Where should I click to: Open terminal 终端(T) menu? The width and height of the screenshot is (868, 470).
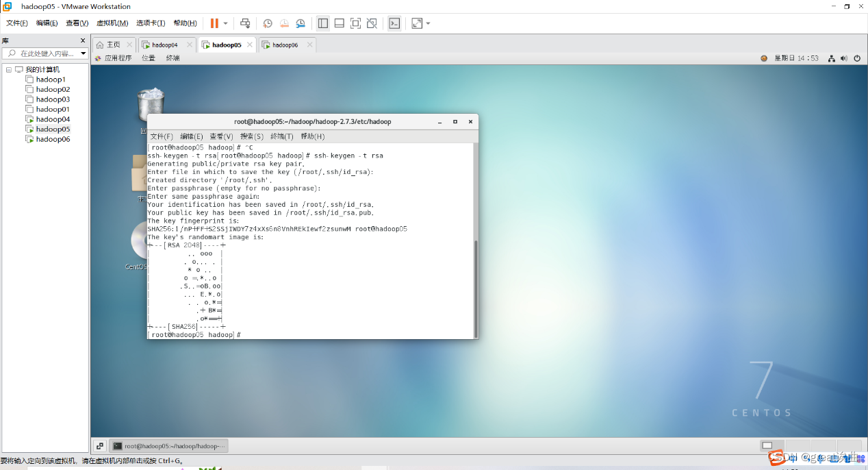point(282,136)
